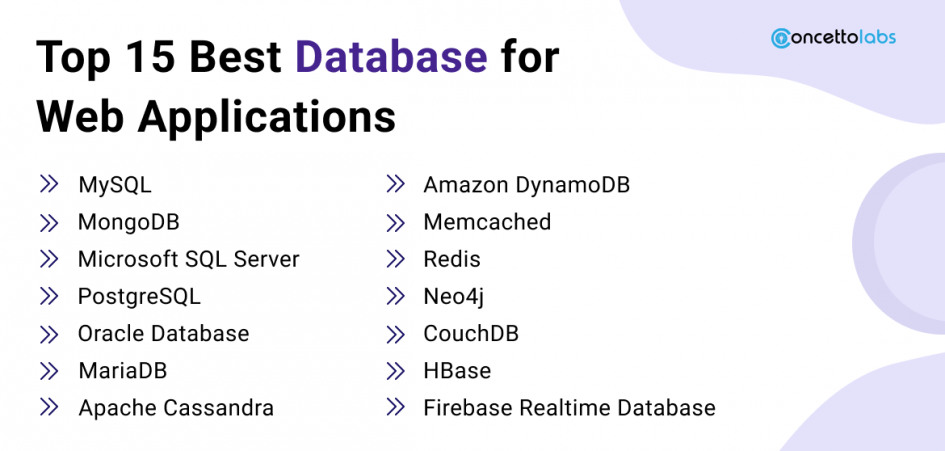Click the double-chevron icon beside MongoDB
Screen dimensions: 945x451
[x=49, y=221]
